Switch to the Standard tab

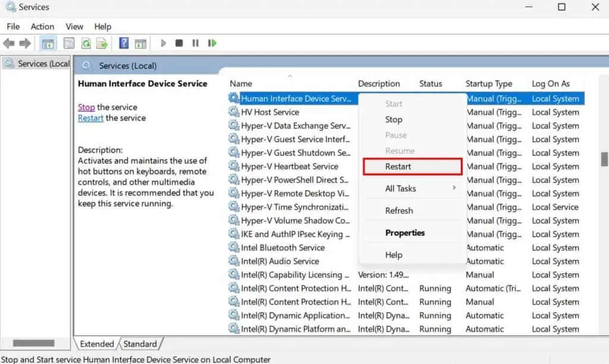tap(140, 344)
